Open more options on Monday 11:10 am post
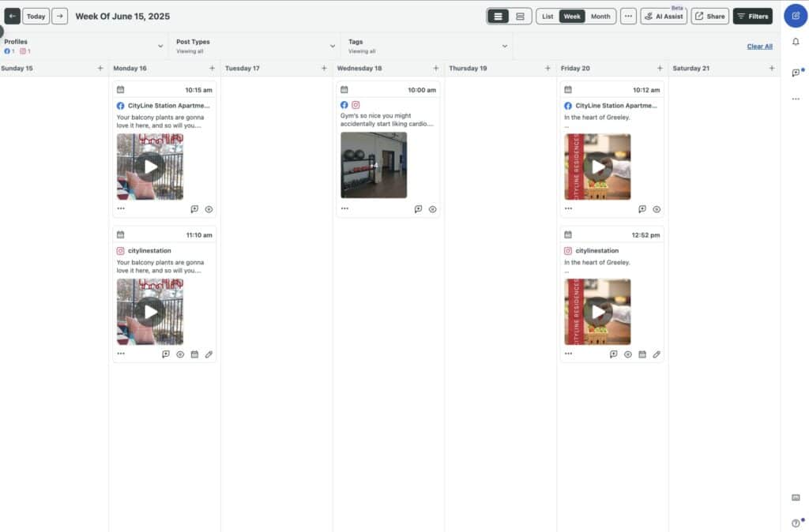This screenshot has height=532, width=809. [121, 354]
